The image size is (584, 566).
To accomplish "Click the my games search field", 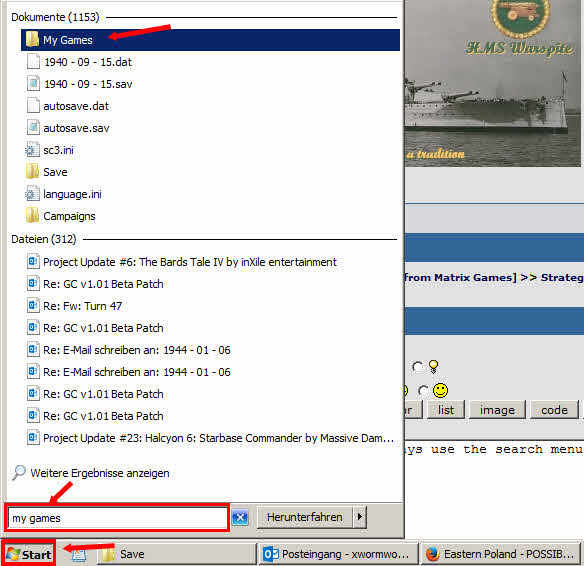I will [117, 518].
